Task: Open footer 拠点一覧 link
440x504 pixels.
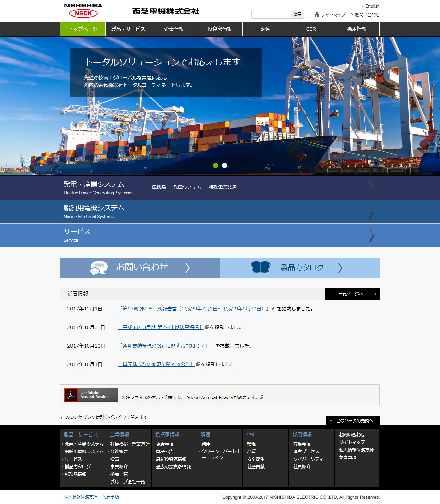Action: coord(119,474)
